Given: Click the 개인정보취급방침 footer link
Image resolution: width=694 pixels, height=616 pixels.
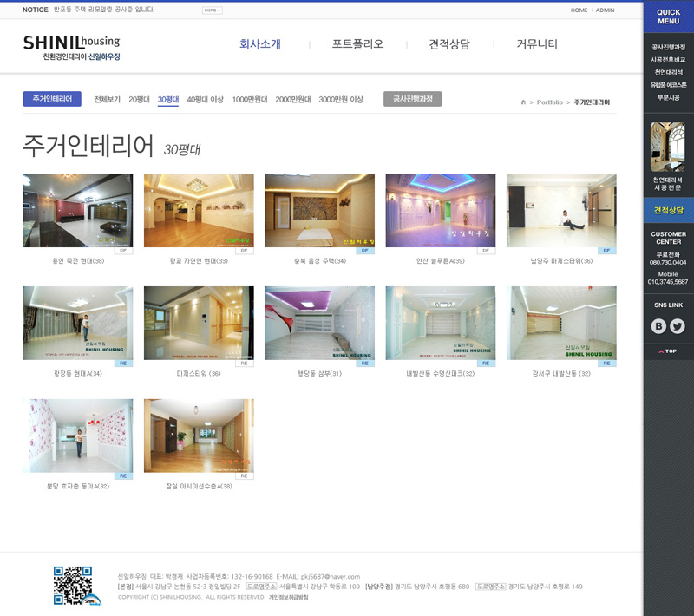Looking at the screenshot, I should pyautogui.click(x=288, y=598).
